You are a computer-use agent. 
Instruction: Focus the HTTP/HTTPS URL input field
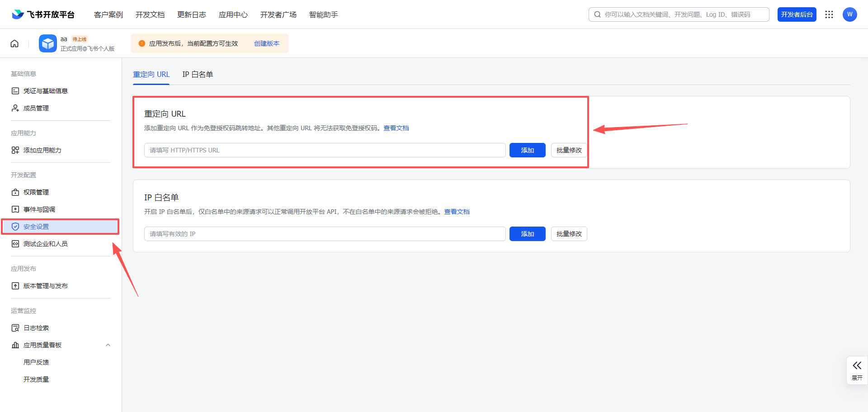(x=325, y=150)
